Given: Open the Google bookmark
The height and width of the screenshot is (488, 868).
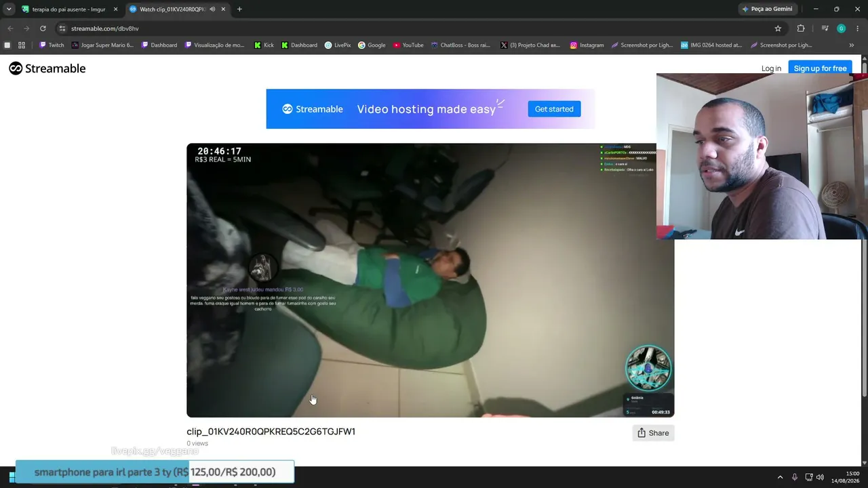Looking at the screenshot, I should pyautogui.click(x=372, y=45).
